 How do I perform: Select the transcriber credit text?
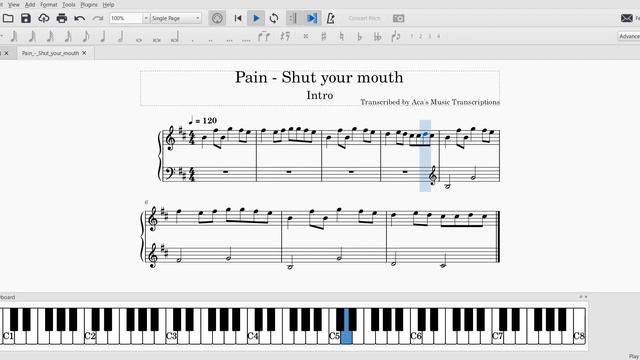(x=430, y=102)
